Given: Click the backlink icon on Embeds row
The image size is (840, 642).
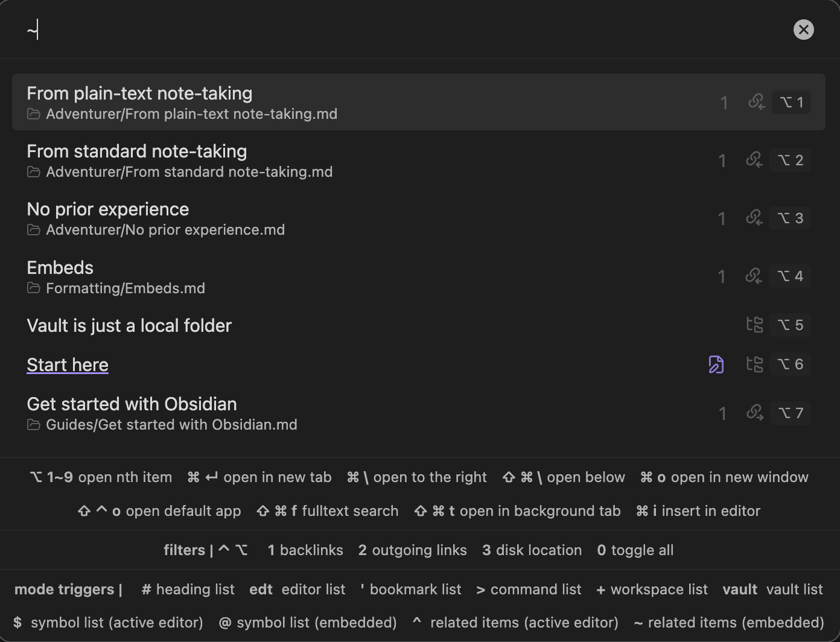Looking at the screenshot, I should point(754,276).
